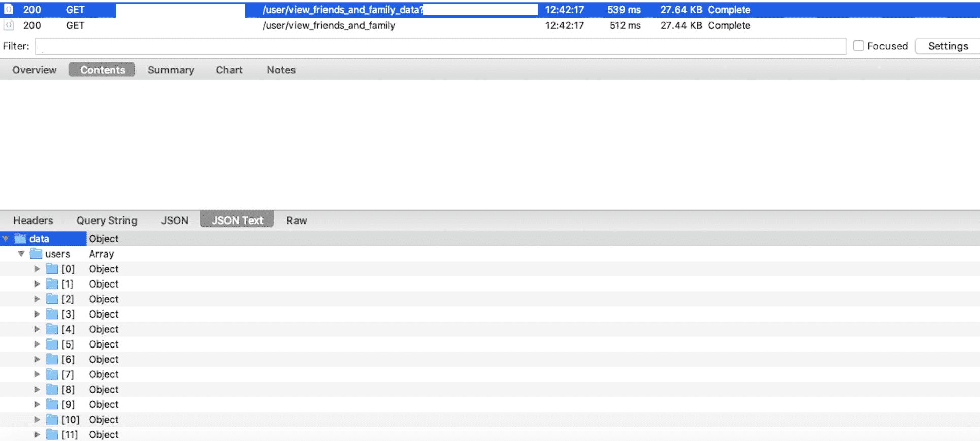Click the JSON document icon of the first request
980x441 pixels.
click(9, 9)
